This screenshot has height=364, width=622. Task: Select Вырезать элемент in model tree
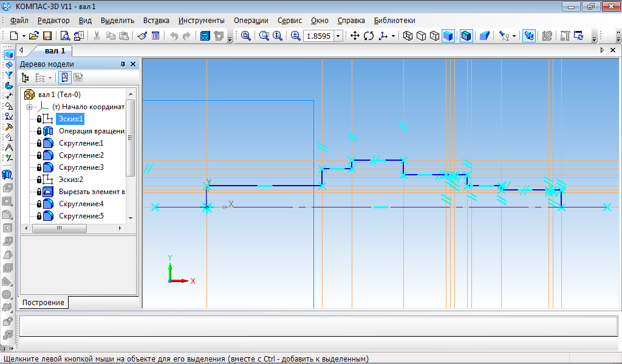(x=92, y=192)
